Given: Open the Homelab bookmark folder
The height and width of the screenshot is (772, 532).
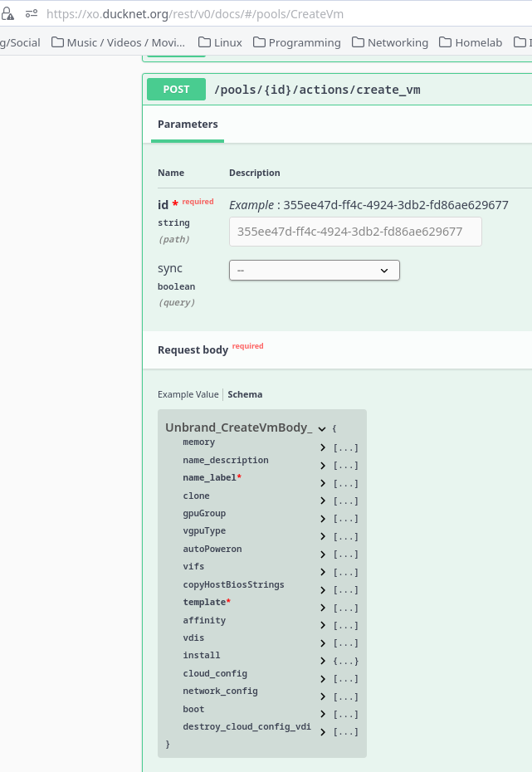Looking at the screenshot, I should (x=471, y=43).
